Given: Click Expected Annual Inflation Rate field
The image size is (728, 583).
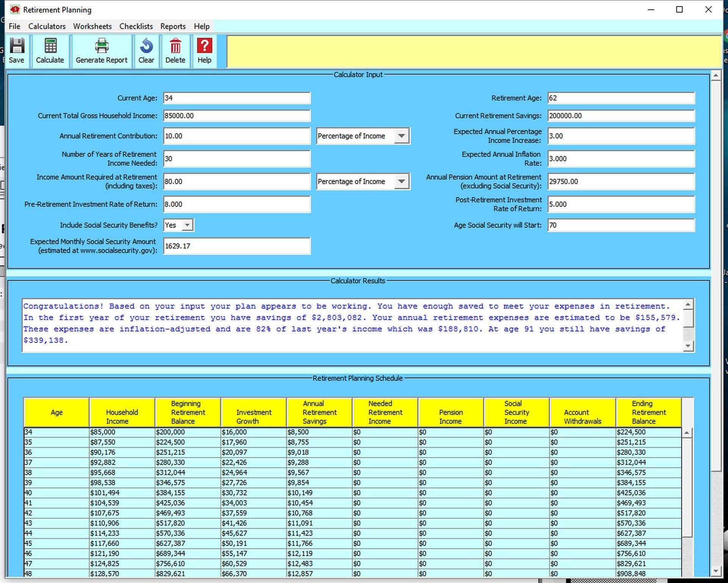Looking at the screenshot, I should tap(621, 159).
